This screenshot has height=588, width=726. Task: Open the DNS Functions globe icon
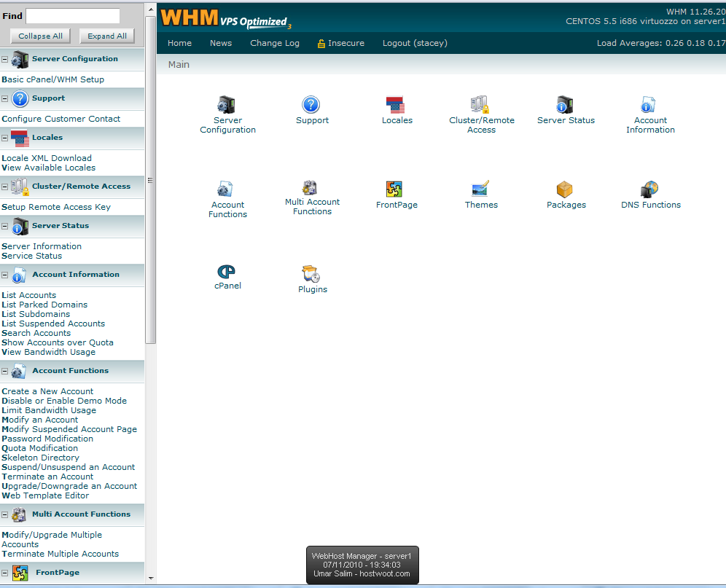tap(649, 189)
